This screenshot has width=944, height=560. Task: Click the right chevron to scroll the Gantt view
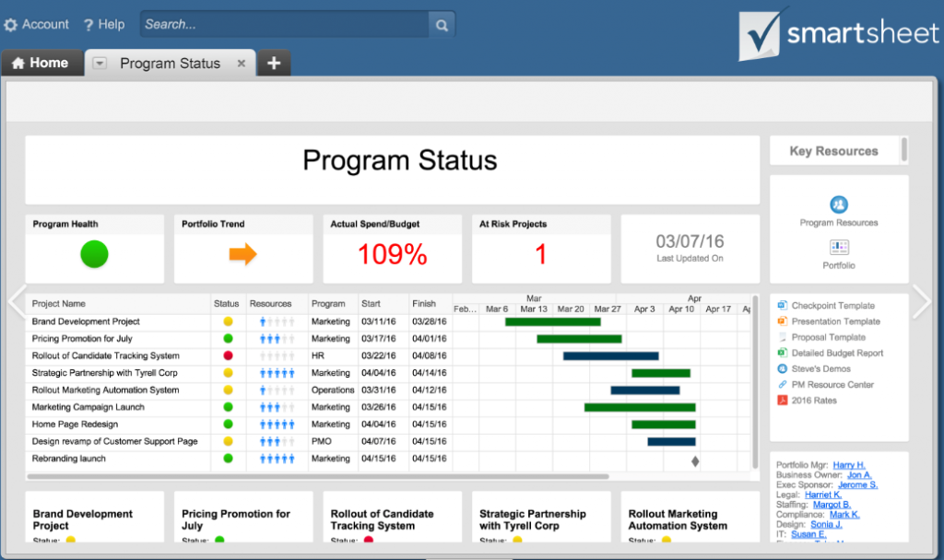(921, 301)
